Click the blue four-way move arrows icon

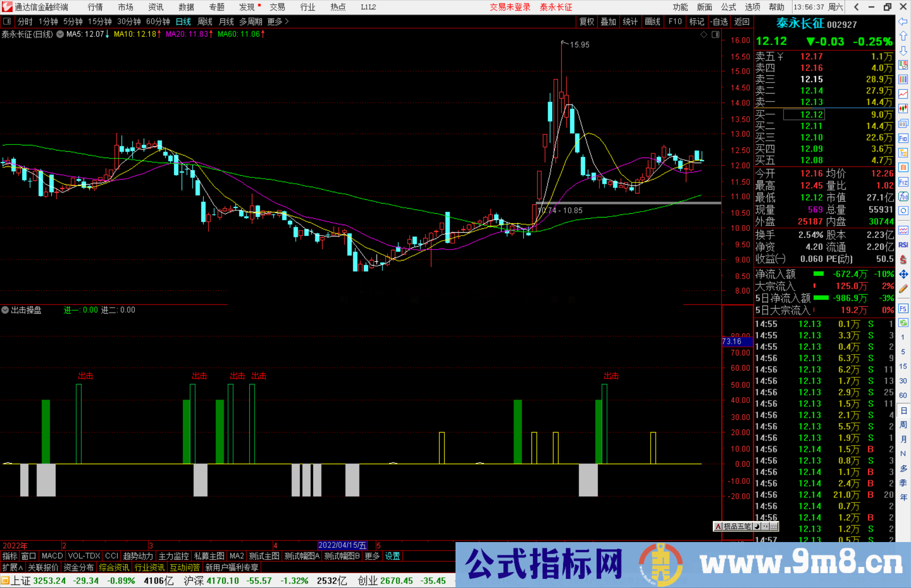pyautogui.click(x=903, y=274)
